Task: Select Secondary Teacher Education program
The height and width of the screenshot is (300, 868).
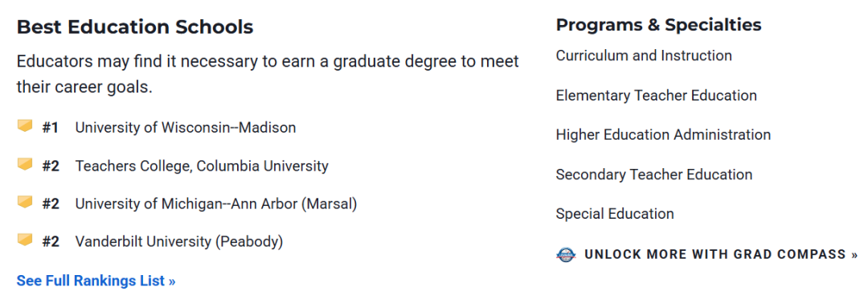Action: (653, 175)
